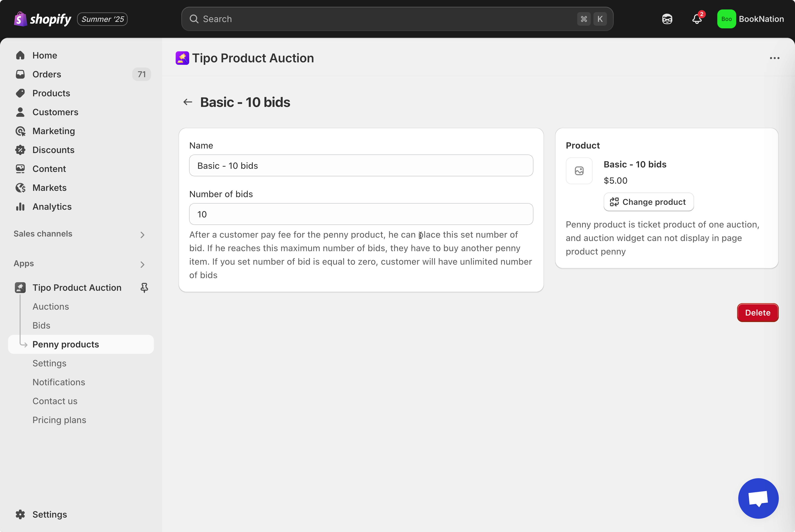This screenshot has width=795, height=532.
Task: Go to Auctions in the app menu
Action: [x=51, y=306]
